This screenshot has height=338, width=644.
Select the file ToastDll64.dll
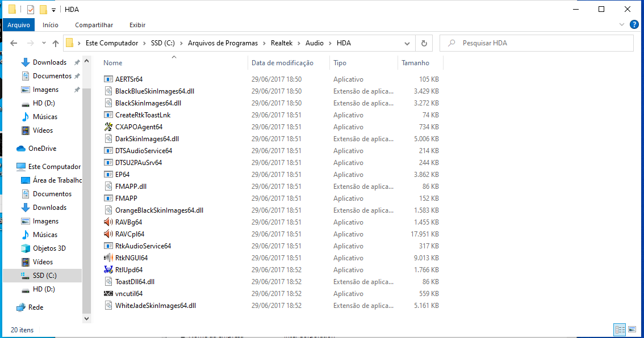click(x=135, y=281)
